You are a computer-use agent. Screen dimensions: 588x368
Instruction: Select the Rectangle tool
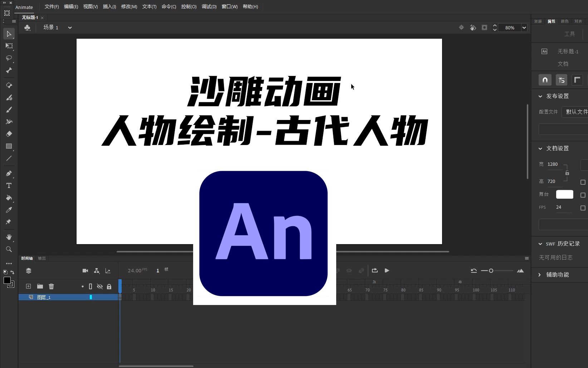(x=9, y=146)
